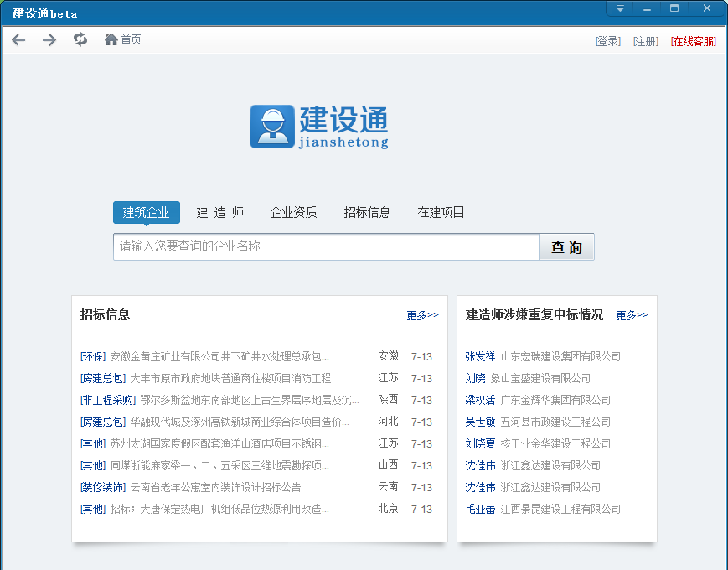The width and height of the screenshot is (728, 570).
Task: Go to 首页 home icon
Action: pos(111,39)
